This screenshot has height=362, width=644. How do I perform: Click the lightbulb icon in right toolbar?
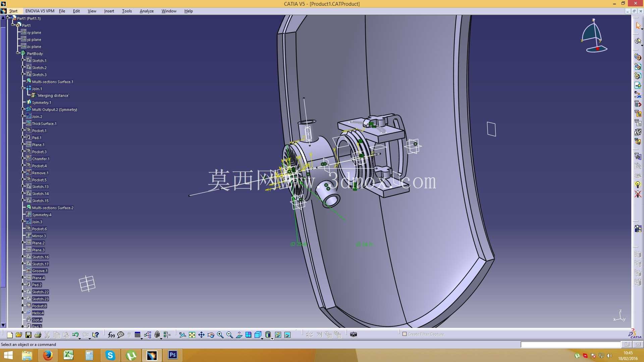tap(638, 185)
